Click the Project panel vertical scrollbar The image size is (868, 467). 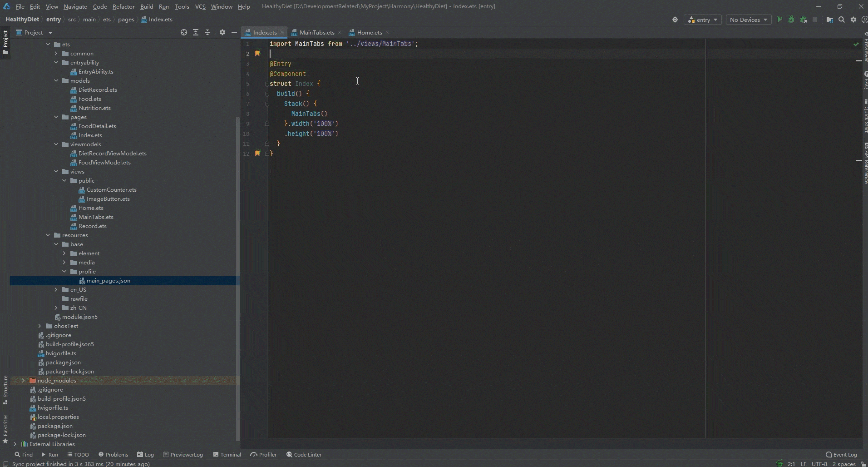tap(238, 278)
